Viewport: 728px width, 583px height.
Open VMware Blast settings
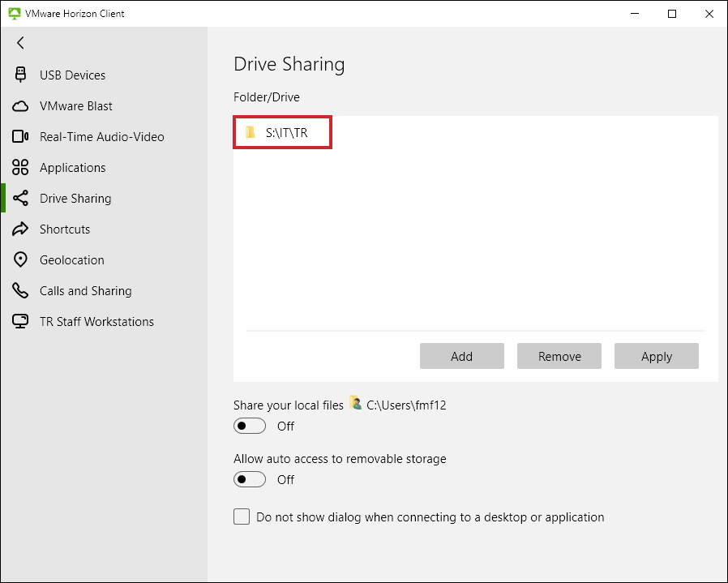tap(76, 106)
